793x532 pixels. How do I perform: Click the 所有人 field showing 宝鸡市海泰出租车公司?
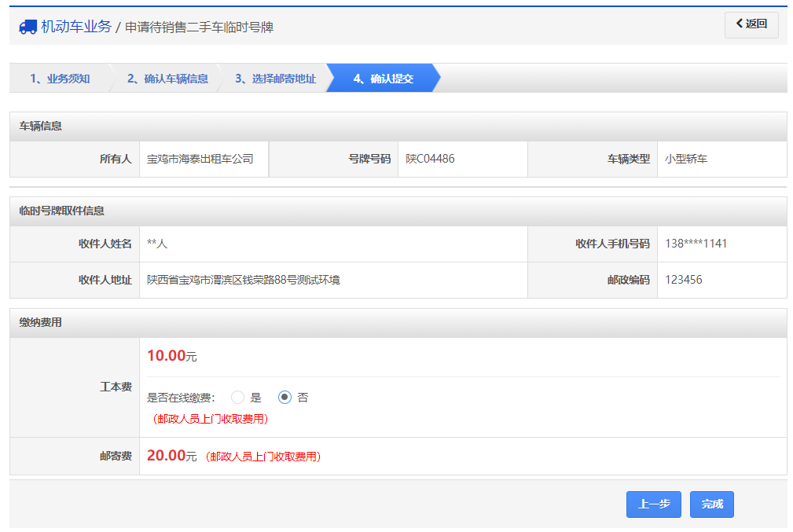(204, 158)
